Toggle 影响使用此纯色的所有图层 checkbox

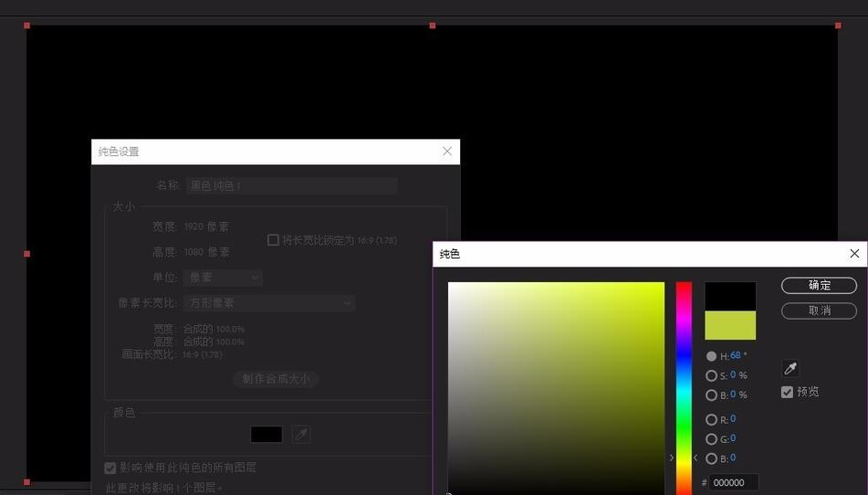(x=110, y=468)
